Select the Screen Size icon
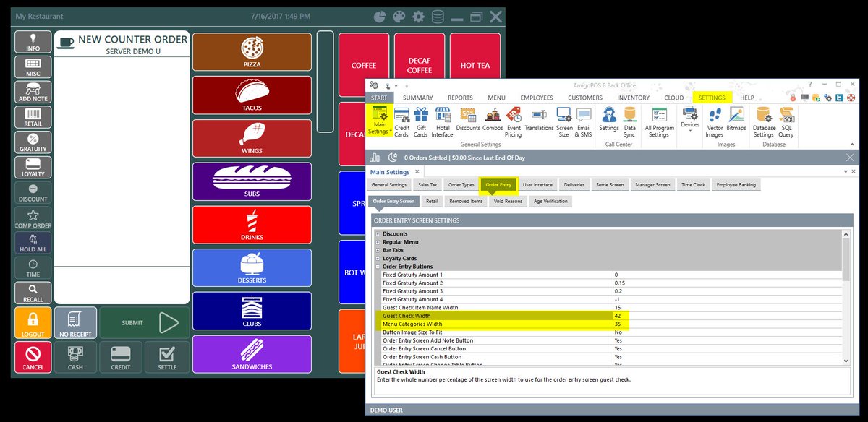Image resolution: width=868 pixels, height=422 pixels. click(564, 121)
